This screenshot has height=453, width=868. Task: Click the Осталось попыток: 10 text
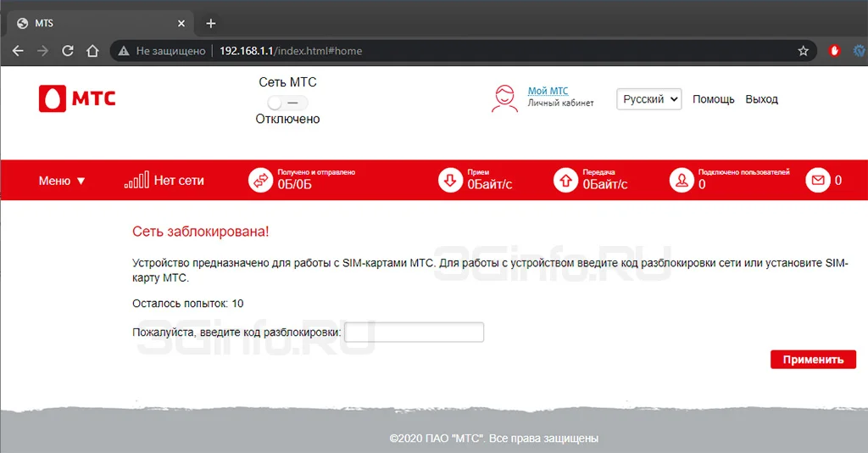click(187, 304)
